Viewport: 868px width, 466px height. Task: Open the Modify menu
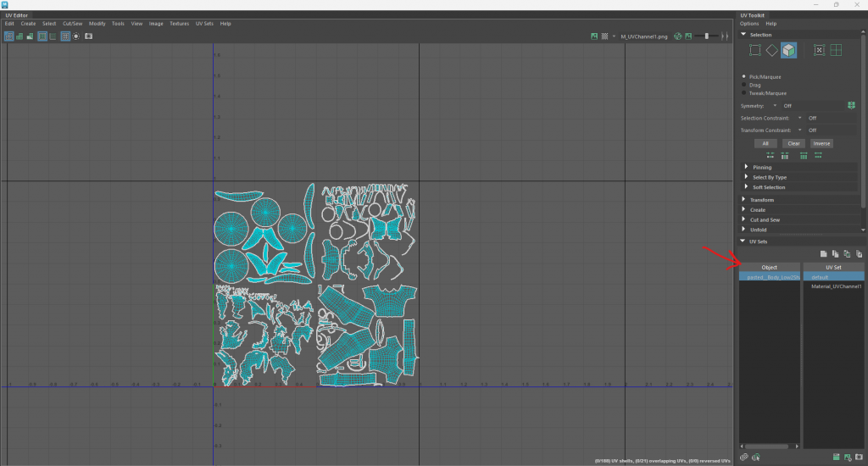point(97,24)
